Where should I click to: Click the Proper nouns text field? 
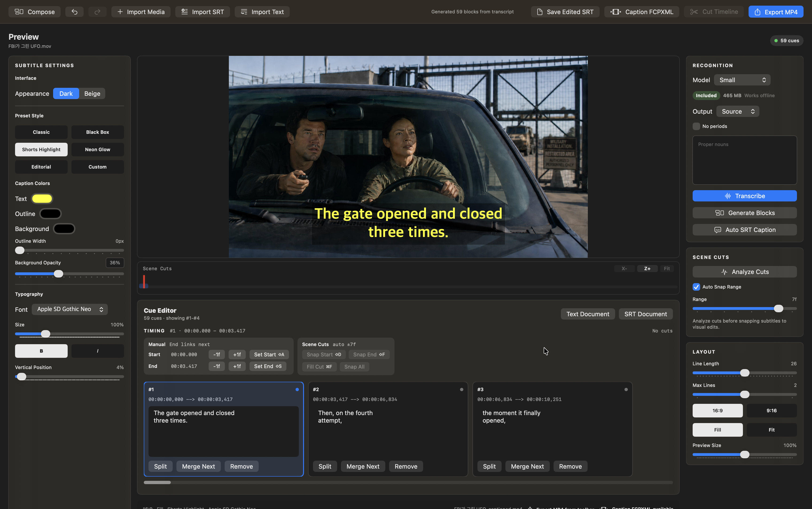(x=744, y=160)
